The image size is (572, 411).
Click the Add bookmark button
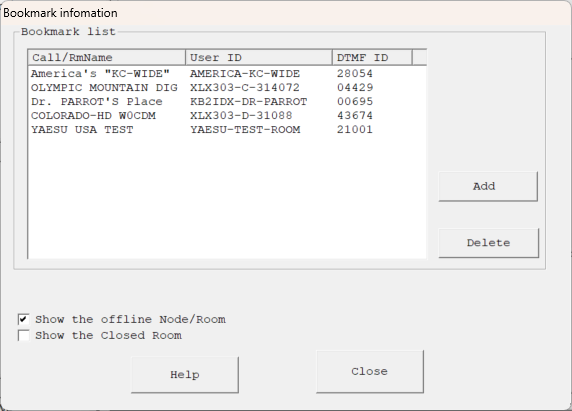[488, 186]
